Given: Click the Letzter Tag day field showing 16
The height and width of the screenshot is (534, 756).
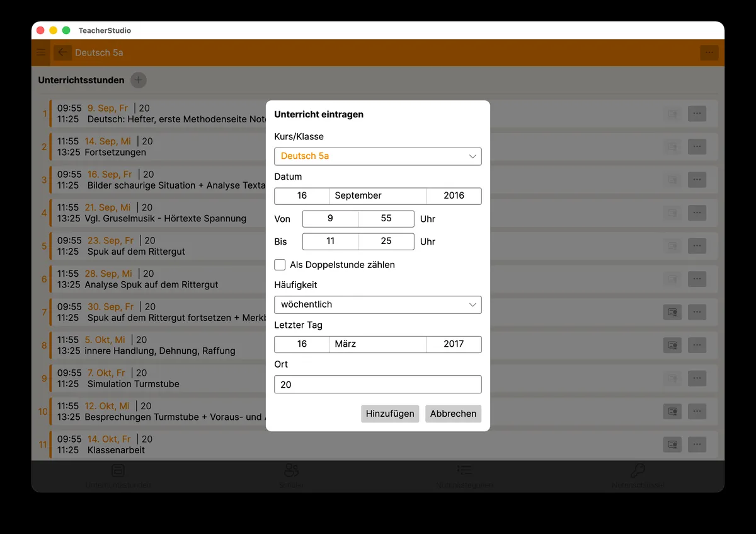Looking at the screenshot, I should (302, 344).
